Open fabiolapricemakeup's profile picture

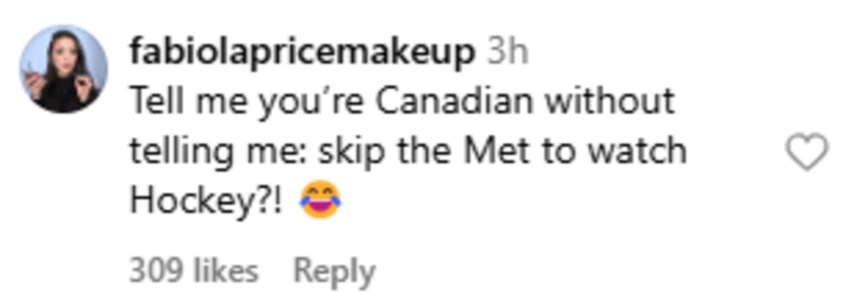click(64, 69)
